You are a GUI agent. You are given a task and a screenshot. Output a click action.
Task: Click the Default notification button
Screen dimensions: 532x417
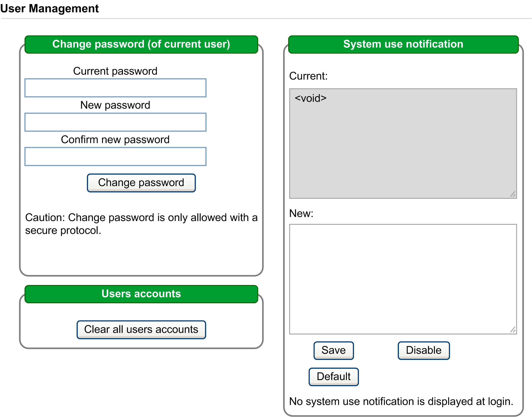tap(333, 377)
